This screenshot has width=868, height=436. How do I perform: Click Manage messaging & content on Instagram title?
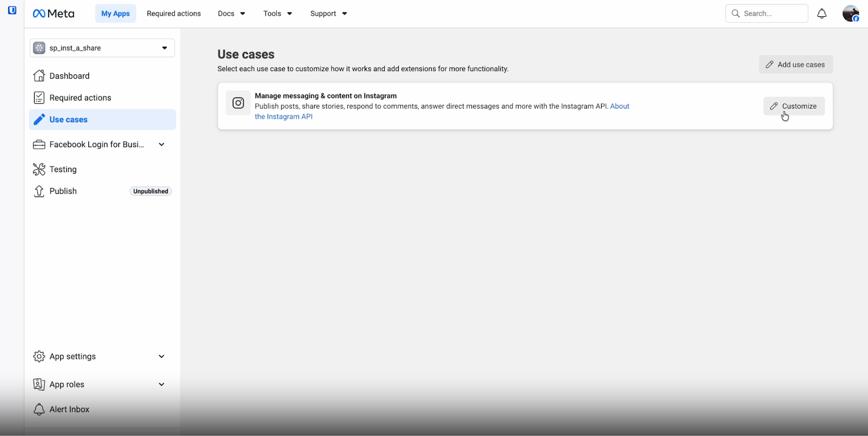coord(325,96)
